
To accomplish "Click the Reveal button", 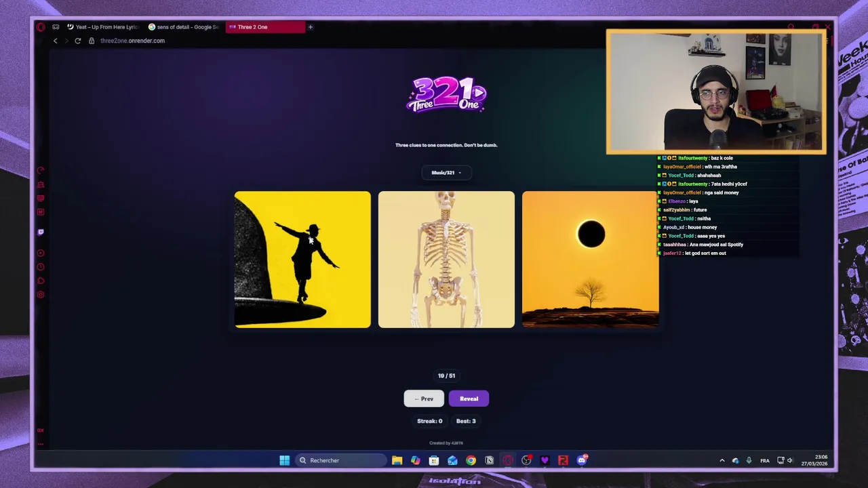I will 469,399.
